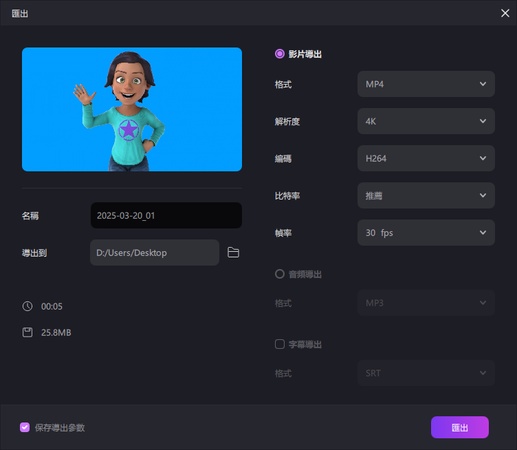
Task: Open the H264 encoding dropdown
Action: 426,158
